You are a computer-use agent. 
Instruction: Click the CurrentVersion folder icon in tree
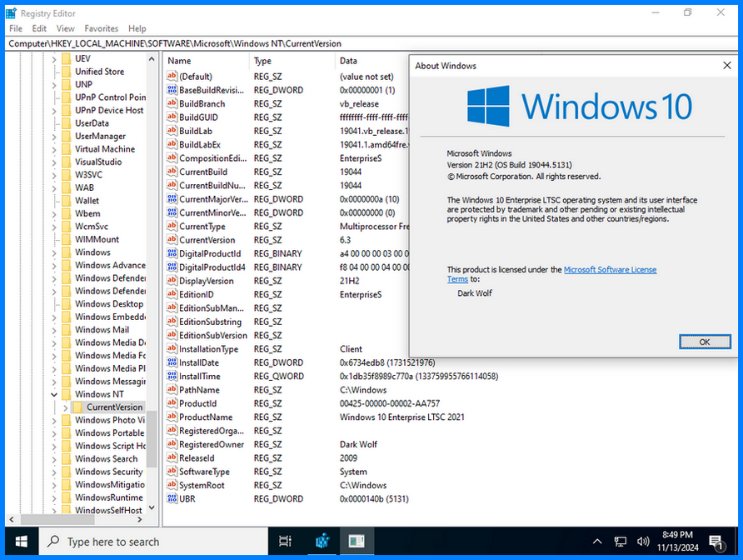[78, 407]
